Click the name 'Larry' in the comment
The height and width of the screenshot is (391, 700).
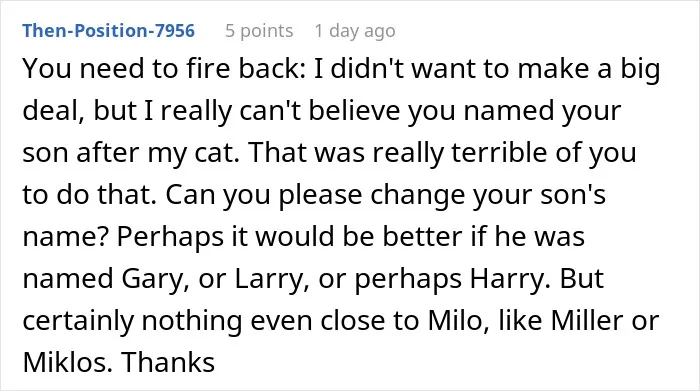269,279
